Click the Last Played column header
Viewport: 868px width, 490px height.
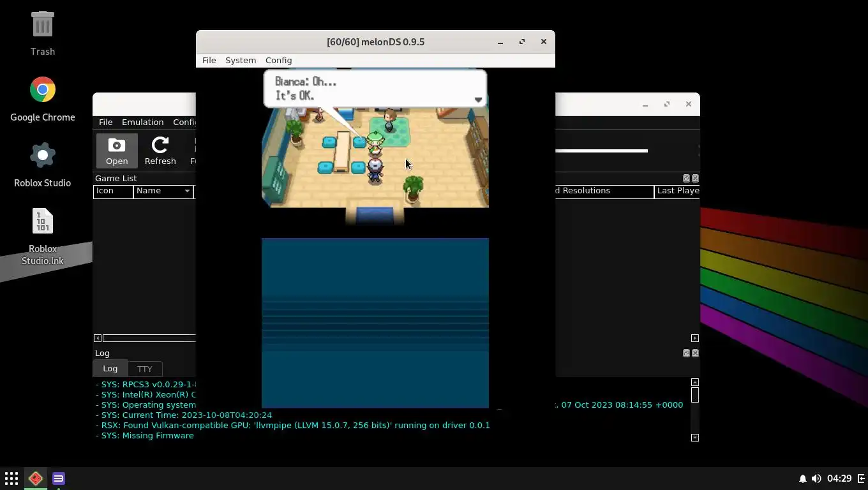tap(677, 191)
